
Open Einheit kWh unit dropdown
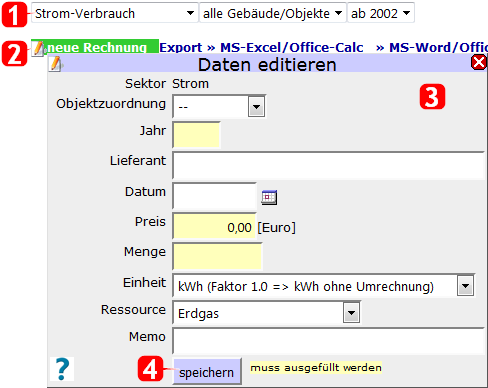(323, 286)
